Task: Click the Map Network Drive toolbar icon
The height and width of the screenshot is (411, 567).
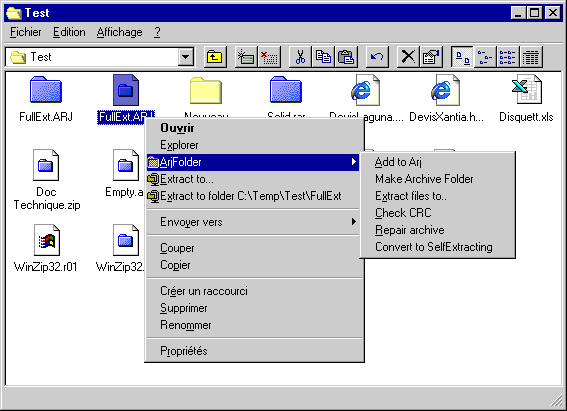Action: click(246, 57)
